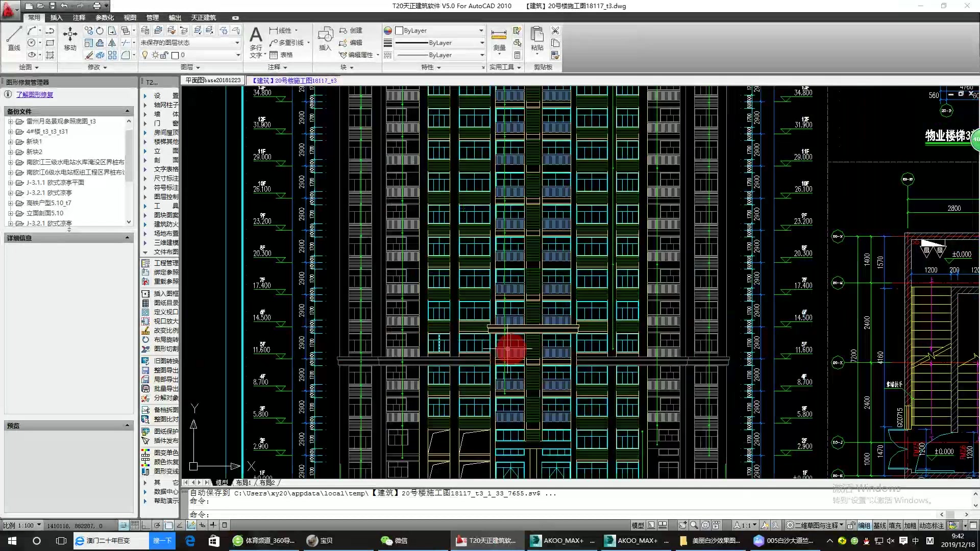The height and width of the screenshot is (551, 980).
Task: Click the 了解图形修复 link
Action: (35, 94)
